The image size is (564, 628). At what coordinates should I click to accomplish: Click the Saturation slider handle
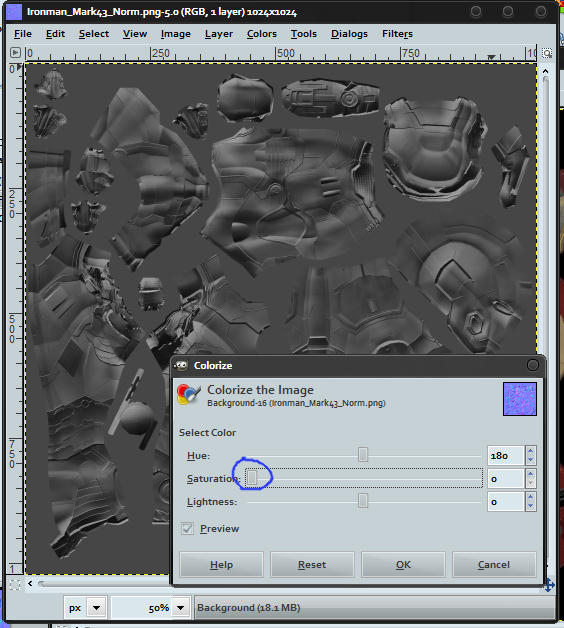(252, 477)
